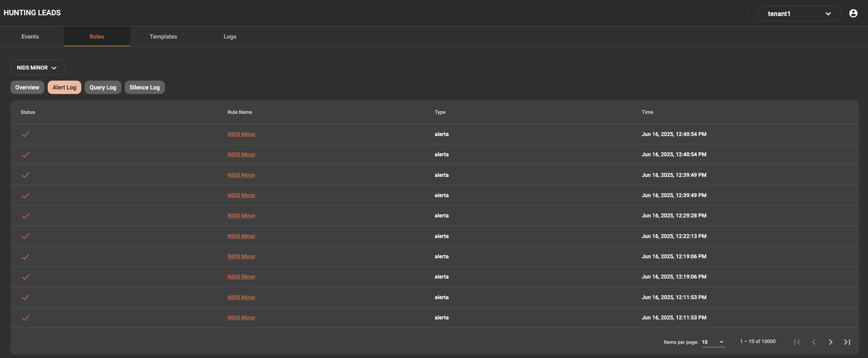The image size is (868, 358).
Task: Expand the NIDS MINOR rule dropdown
Action: pyautogui.click(x=37, y=68)
